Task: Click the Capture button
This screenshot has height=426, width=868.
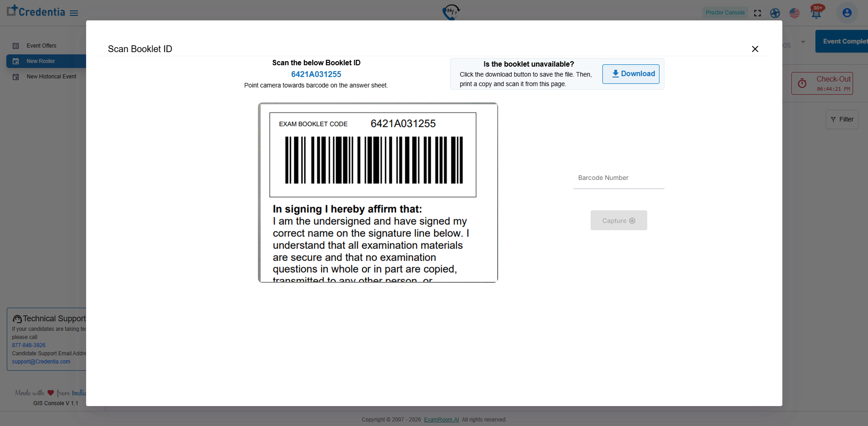Action: pos(619,220)
